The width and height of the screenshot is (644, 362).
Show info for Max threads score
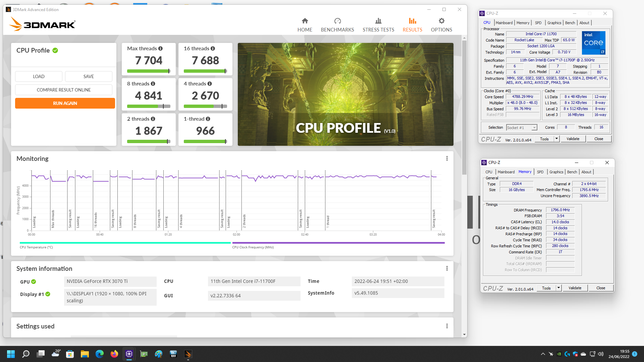click(x=160, y=49)
